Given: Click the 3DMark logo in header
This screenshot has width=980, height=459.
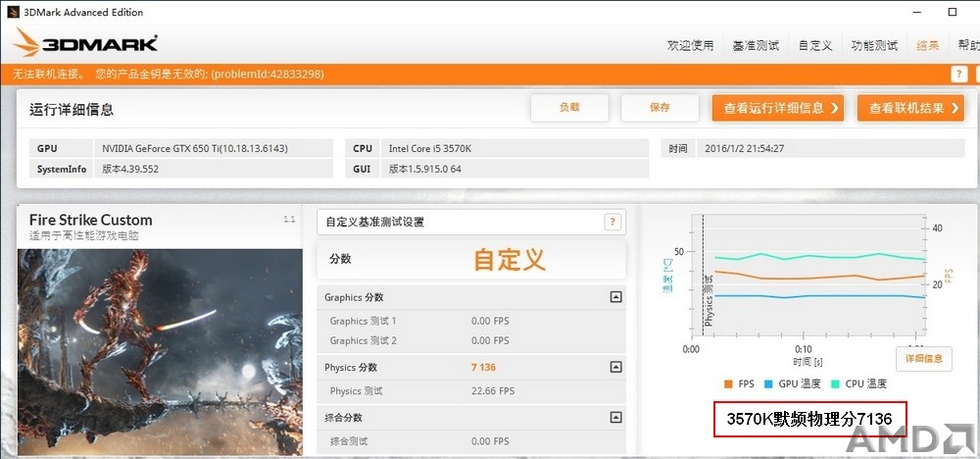Looking at the screenshot, I should pyautogui.click(x=85, y=43).
